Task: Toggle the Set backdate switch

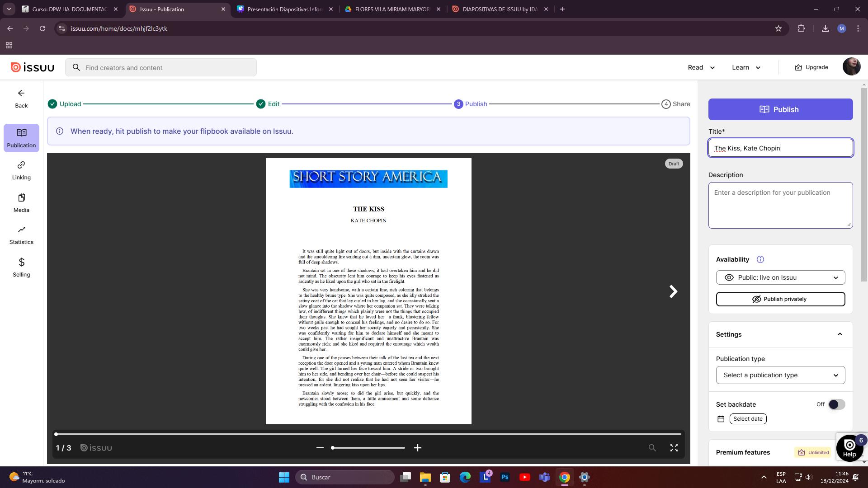Action: (x=836, y=404)
